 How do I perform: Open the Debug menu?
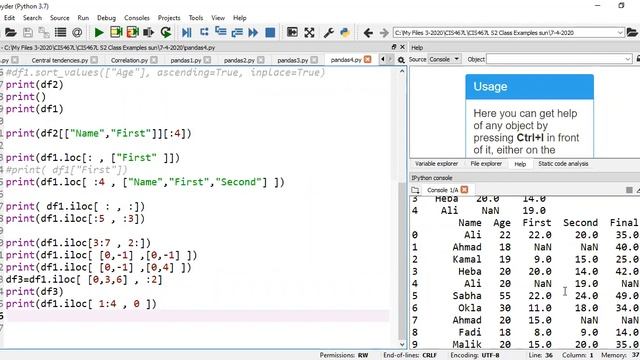click(107, 18)
